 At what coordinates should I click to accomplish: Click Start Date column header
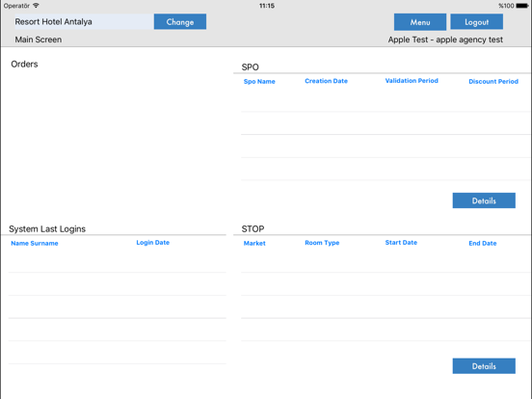(401, 243)
